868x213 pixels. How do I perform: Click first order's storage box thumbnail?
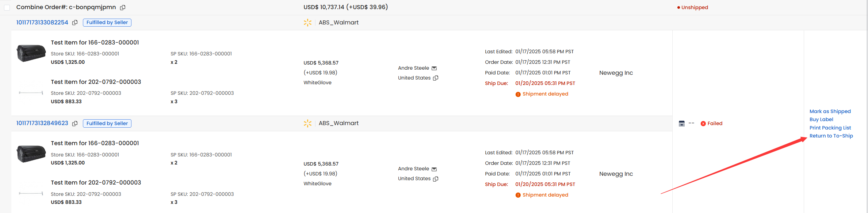click(31, 53)
